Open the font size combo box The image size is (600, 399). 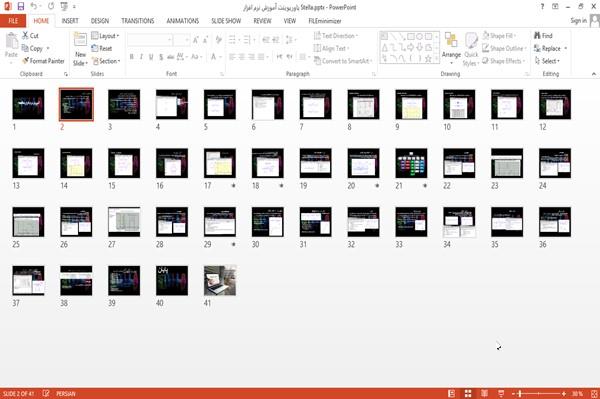coord(181,40)
